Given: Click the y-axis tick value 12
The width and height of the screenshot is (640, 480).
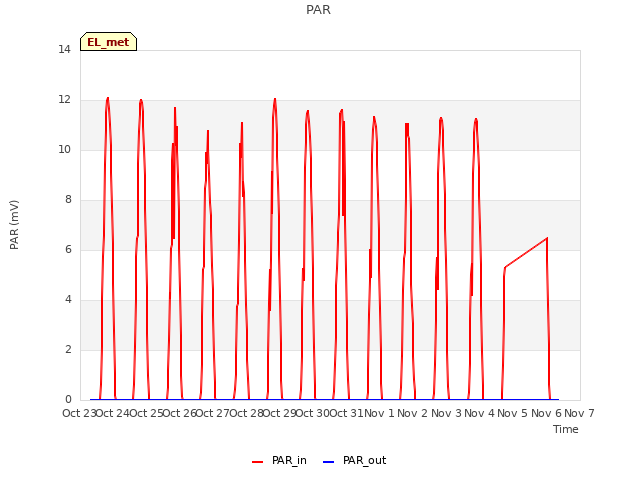Looking at the screenshot, I should tap(64, 100).
